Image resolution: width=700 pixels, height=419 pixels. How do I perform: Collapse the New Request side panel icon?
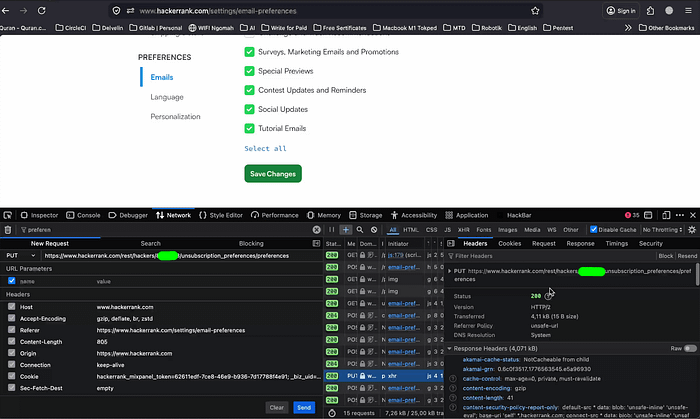[316, 244]
